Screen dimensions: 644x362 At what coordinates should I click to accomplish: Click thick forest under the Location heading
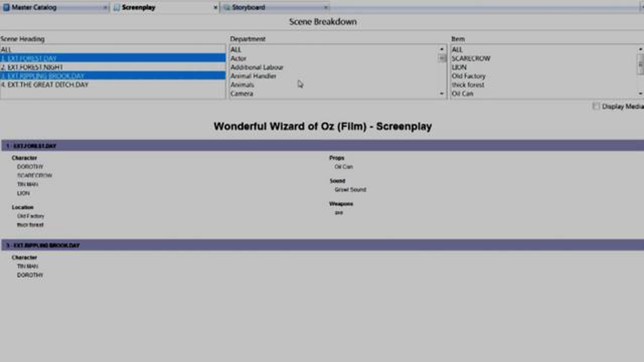click(x=30, y=225)
